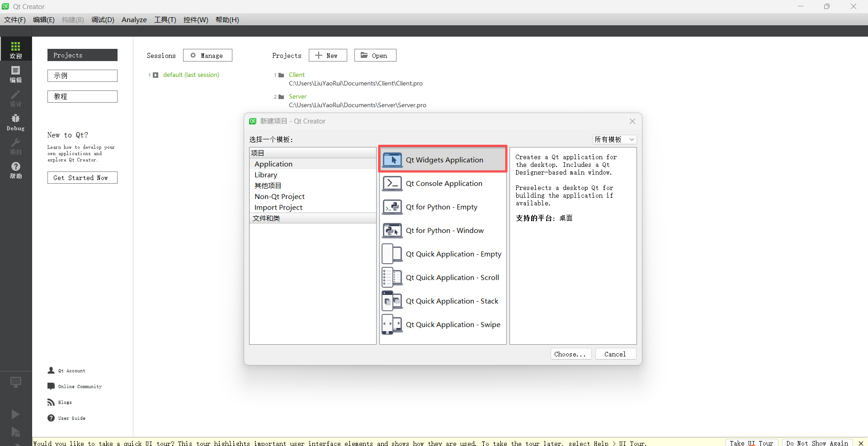Open Help (帮助) mode in sidebar
868x446 pixels.
16,170
